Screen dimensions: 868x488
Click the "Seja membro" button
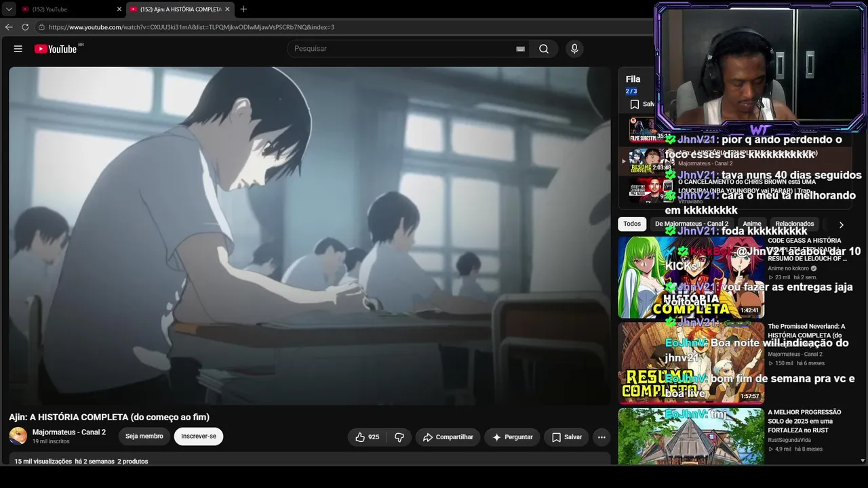[x=144, y=436]
